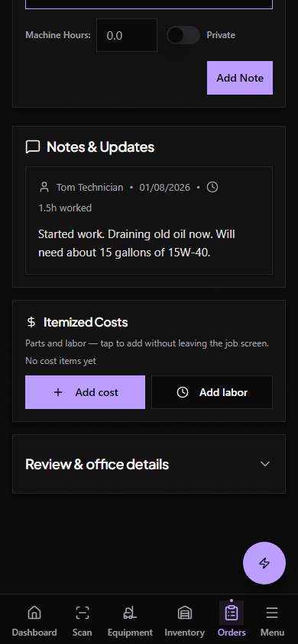Select the Orders clipboard icon
298x644 pixels.
[232, 613]
